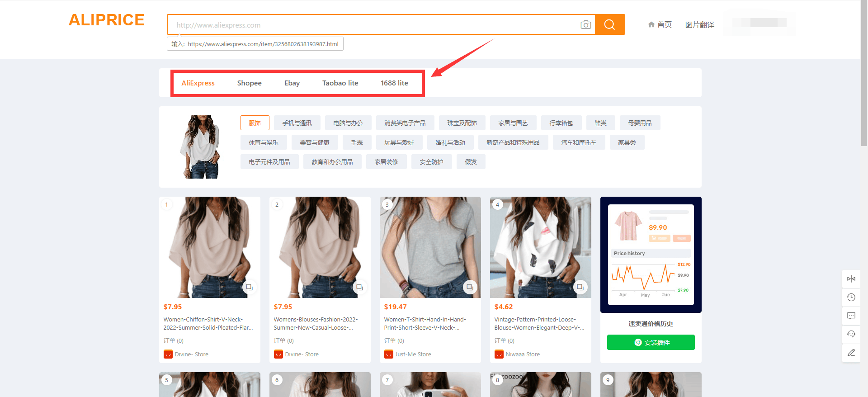
Task: Open find-similar icon on product 2
Action: pos(359,287)
